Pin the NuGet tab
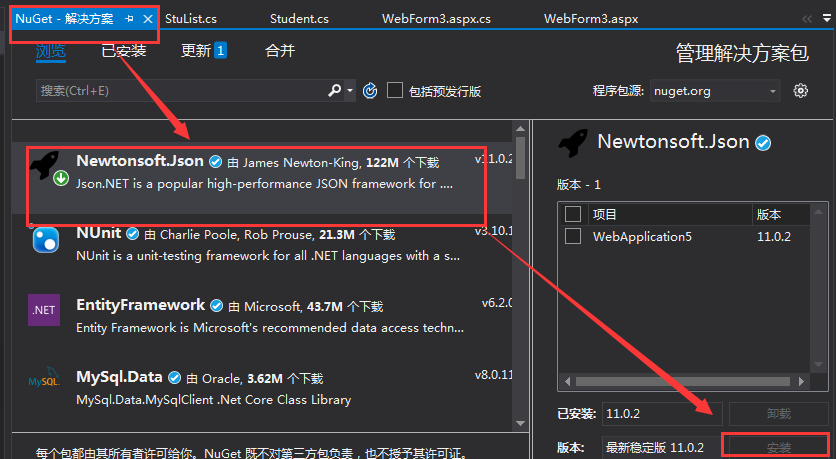 pyautogui.click(x=130, y=19)
